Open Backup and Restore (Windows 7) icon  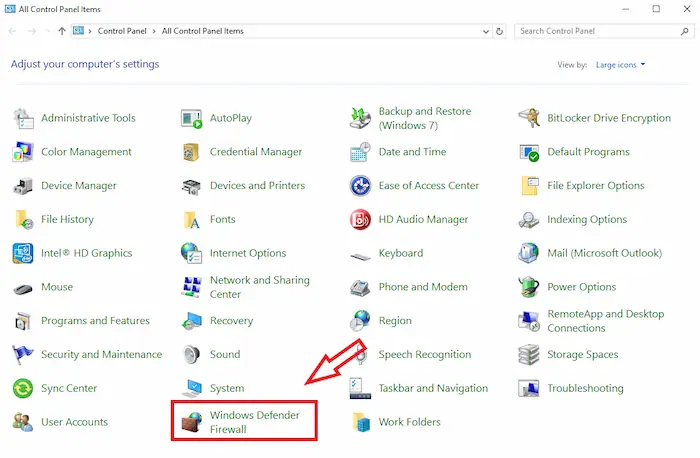360,118
